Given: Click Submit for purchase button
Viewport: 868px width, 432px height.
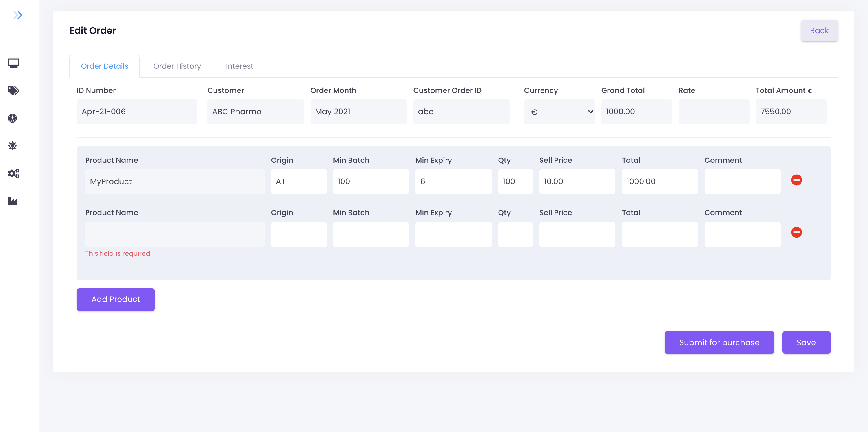Looking at the screenshot, I should [x=719, y=342].
